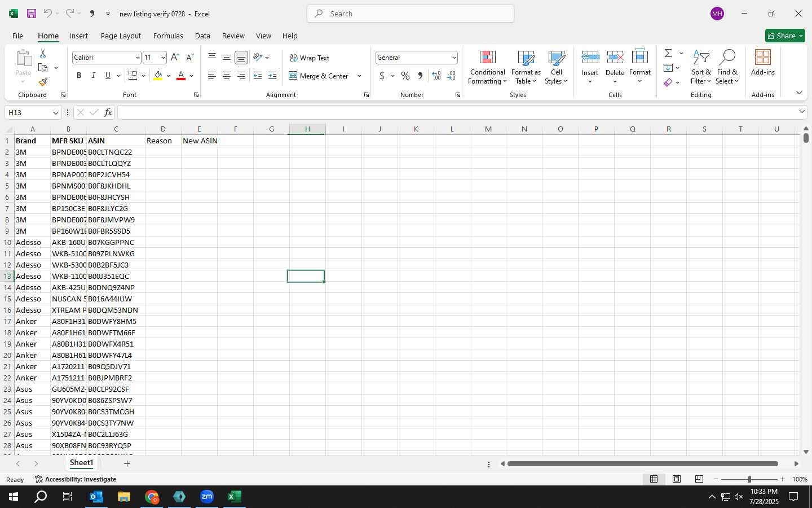This screenshot has width=812, height=508.
Task: Click Increase Decimal icon
Action: point(436,76)
